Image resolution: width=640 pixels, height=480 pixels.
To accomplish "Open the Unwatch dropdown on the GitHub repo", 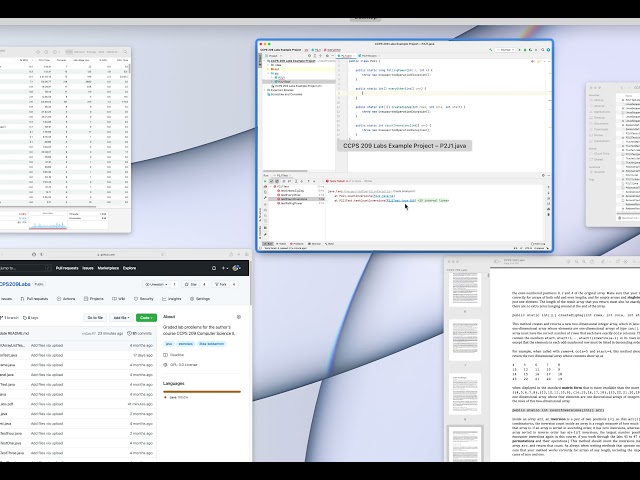I will coord(156,284).
